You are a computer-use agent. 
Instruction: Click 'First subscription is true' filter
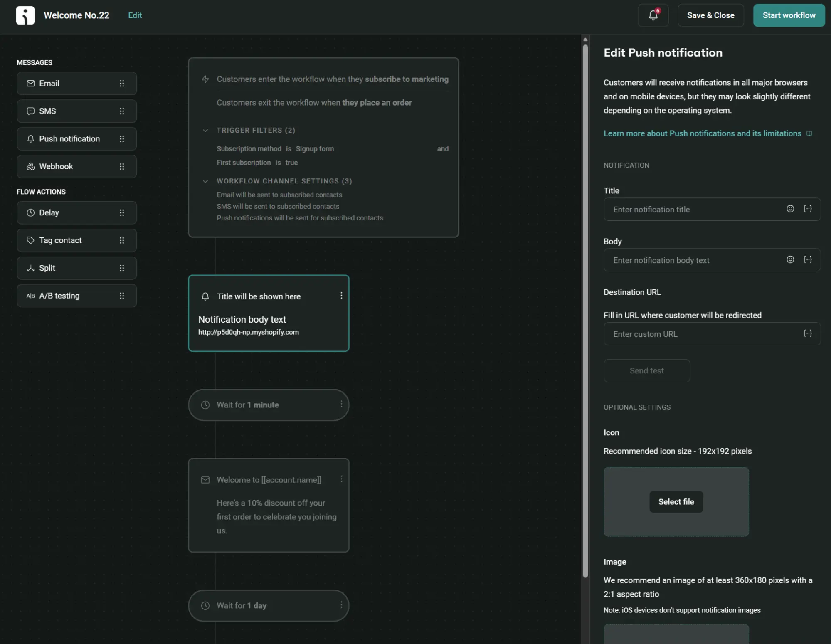pos(257,163)
